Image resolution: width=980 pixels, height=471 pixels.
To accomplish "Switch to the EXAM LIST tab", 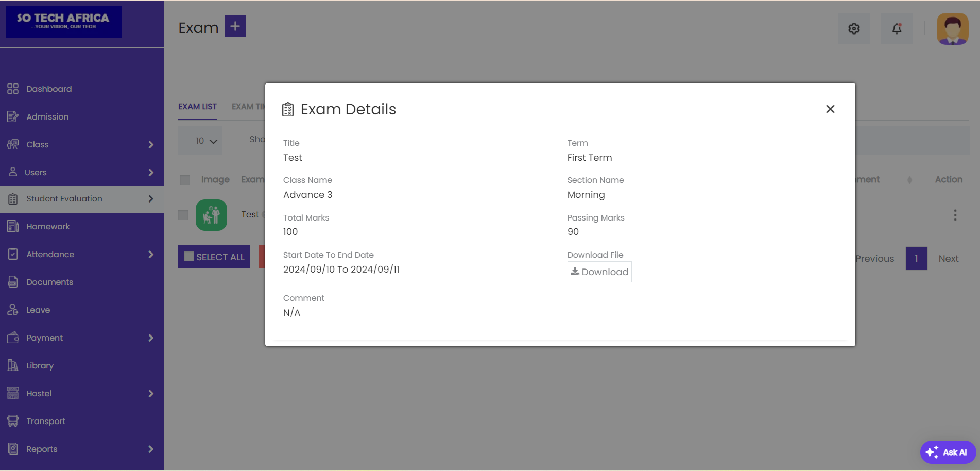I will tap(197, 107).
